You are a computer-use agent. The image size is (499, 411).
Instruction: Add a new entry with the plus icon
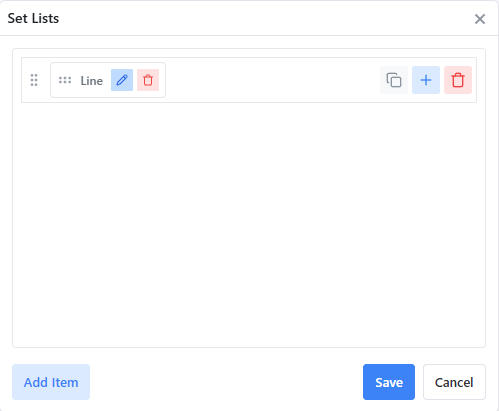click(426, 80)
